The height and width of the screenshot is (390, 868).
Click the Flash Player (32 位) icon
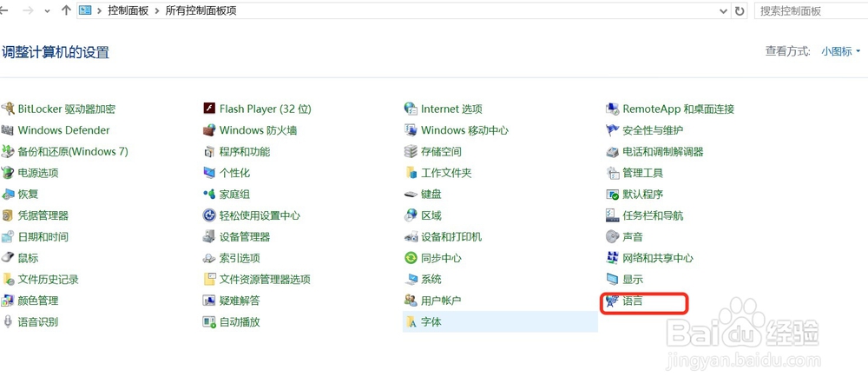click(209, 109)
